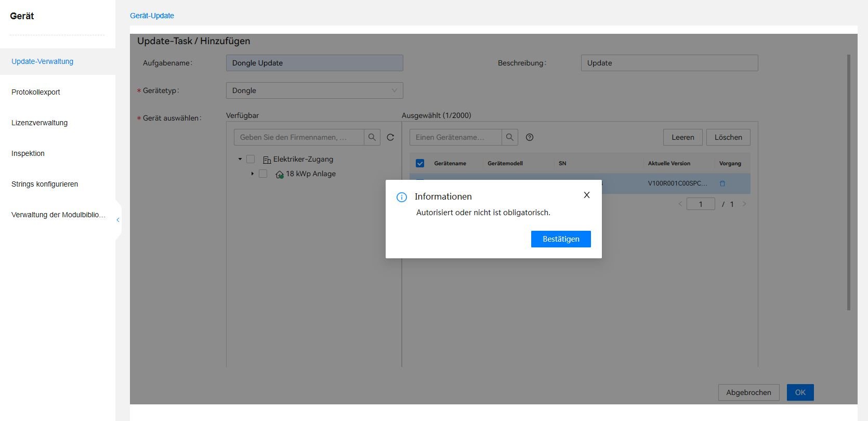Click the next page arrow in pagination
The width and height of the screenshot is (868, 421).
pos(744,204)
